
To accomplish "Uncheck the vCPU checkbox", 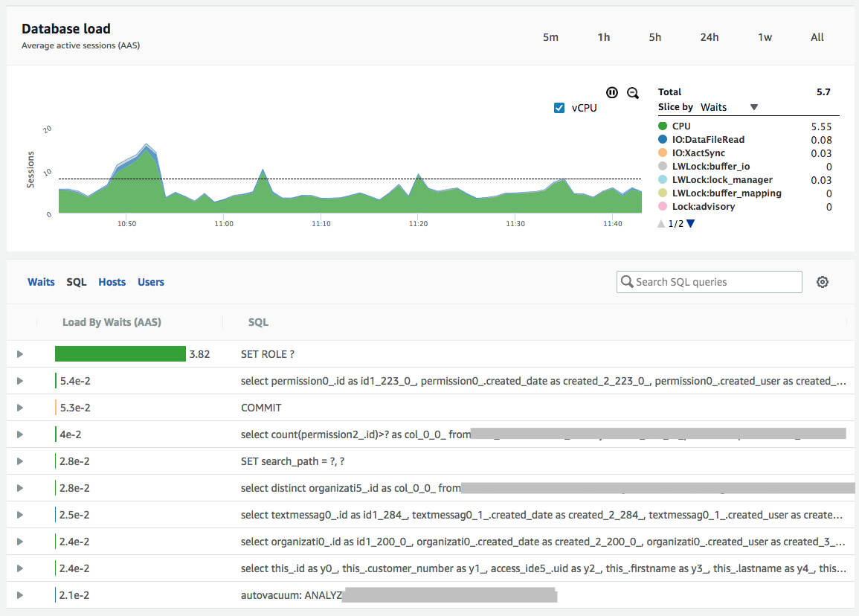I will (x=559, y=108).
